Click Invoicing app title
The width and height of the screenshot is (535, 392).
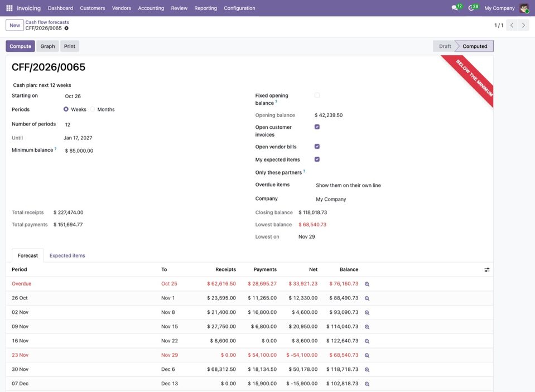click(28, 8)
